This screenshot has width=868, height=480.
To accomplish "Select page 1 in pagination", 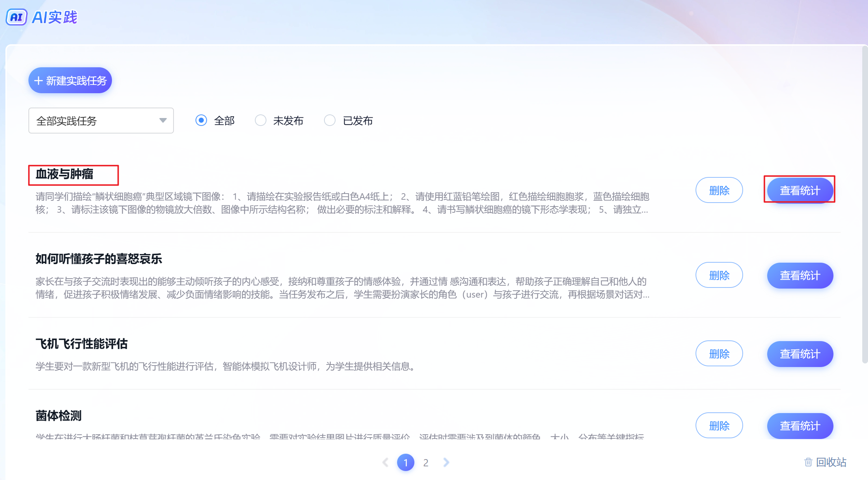I will [x=405, y=462].
